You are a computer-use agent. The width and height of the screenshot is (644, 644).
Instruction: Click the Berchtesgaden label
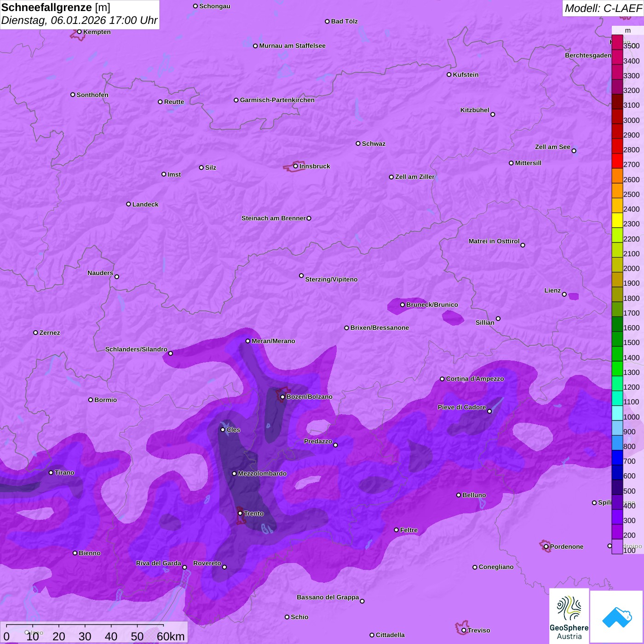[588, 55]
